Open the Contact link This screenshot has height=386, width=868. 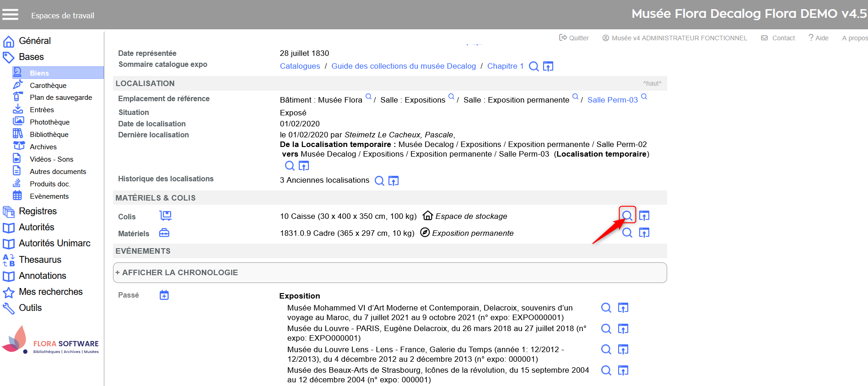pyautogui.click(x=778, y=38)
